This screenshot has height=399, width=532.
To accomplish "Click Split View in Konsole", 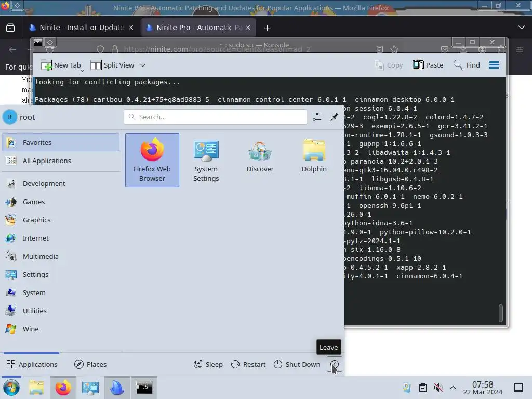I will [x=112, y=65].
